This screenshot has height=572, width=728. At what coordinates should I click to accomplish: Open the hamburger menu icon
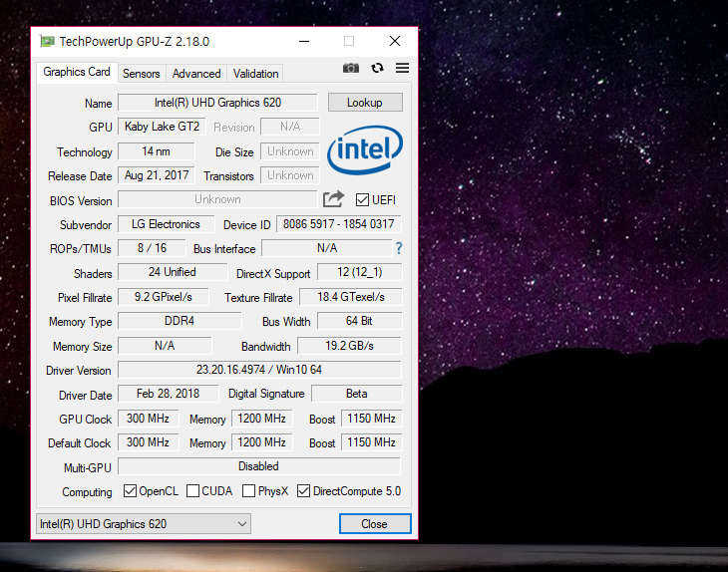[x=403, y=68]
